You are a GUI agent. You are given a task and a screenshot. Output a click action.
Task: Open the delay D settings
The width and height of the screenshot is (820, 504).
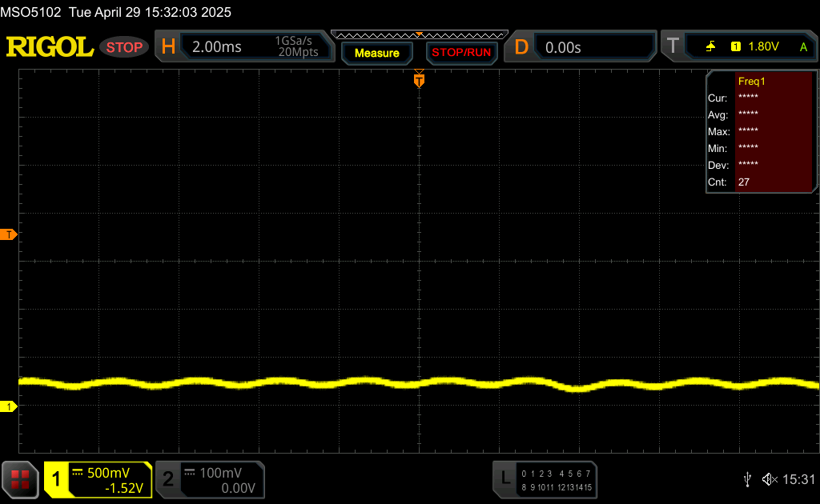point(521,47)
